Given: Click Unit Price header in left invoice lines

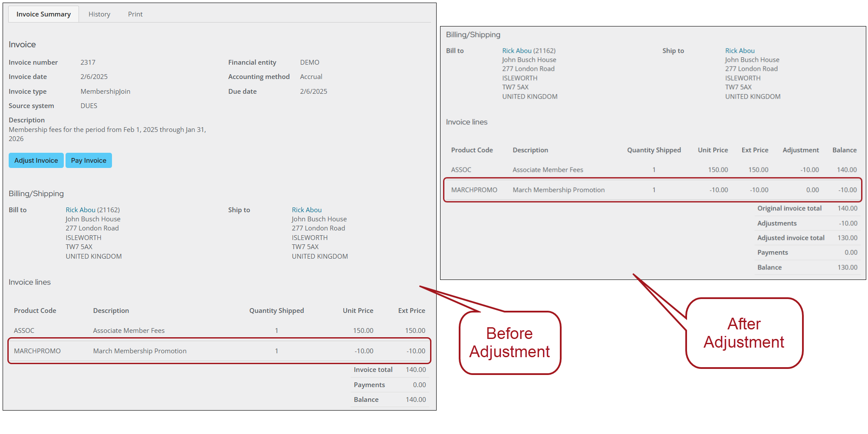Looking at the screenshot, I should tap(358, 310).
